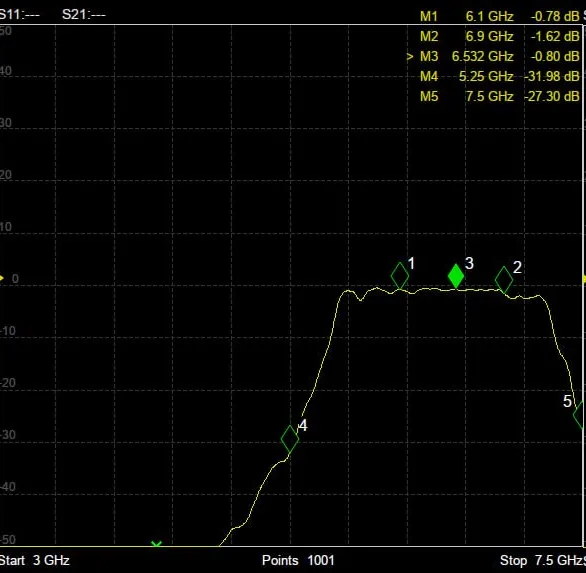Click the -0.78 dB value for M1

pyautogui.click(x=555, y=16)
